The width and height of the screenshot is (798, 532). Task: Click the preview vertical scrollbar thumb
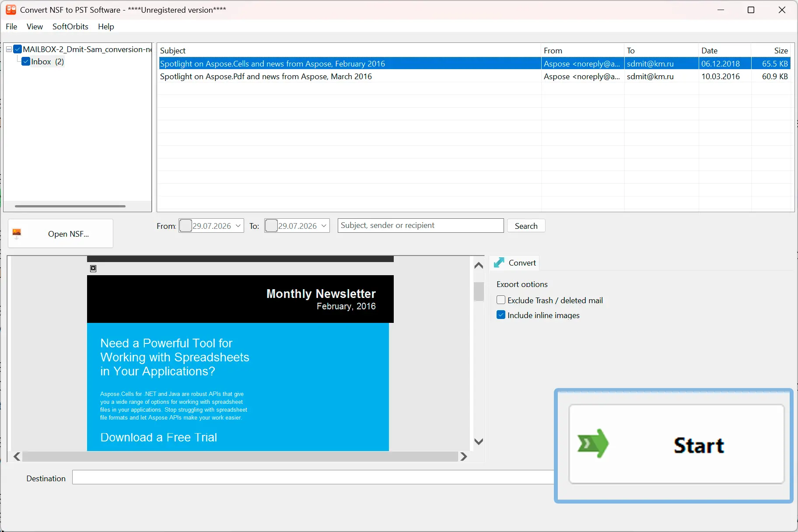pos(479,291)
